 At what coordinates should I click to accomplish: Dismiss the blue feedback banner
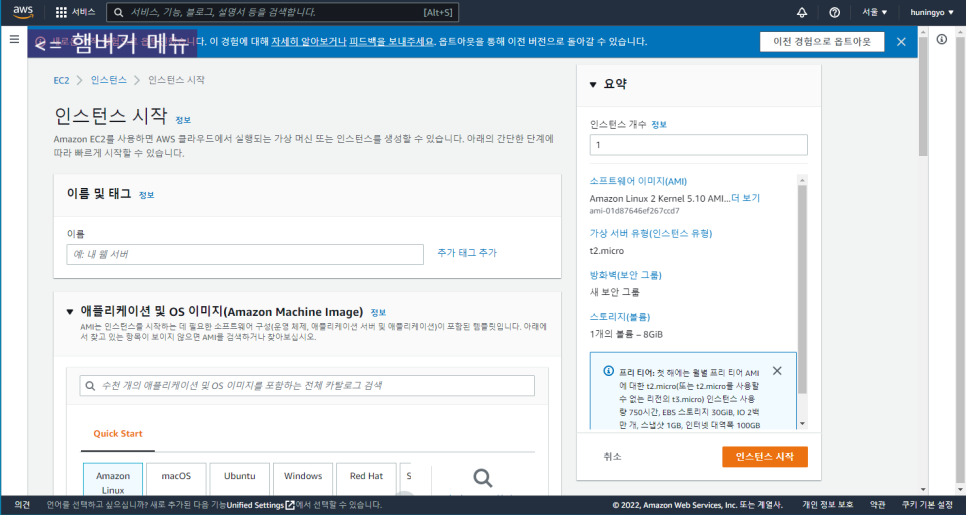(901, 42)
